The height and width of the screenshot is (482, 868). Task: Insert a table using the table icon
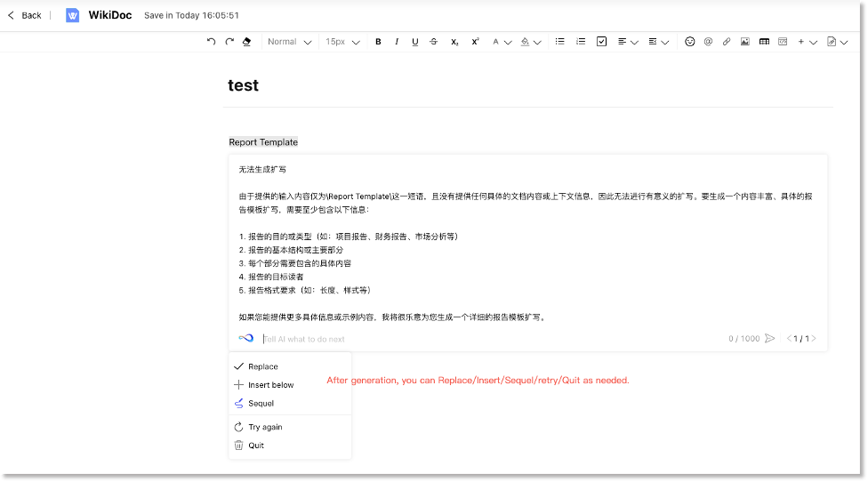pos(764,42)
